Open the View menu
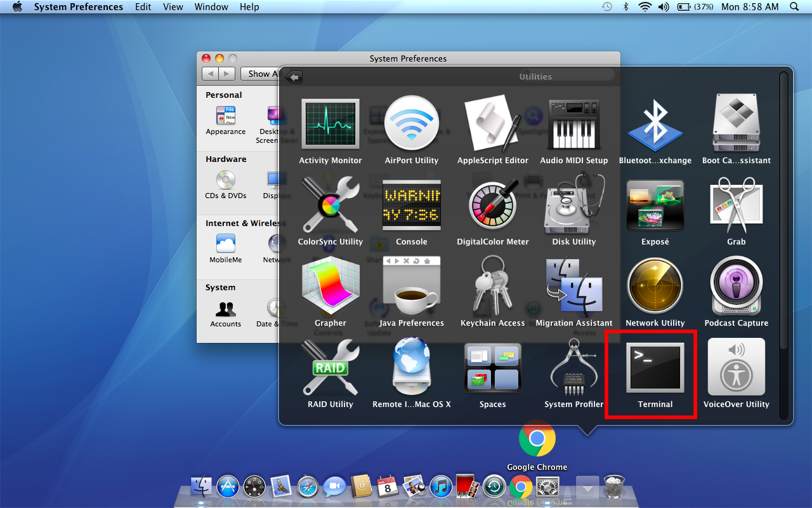This screenshot has width=812, height=508. (x=173, y=7)
